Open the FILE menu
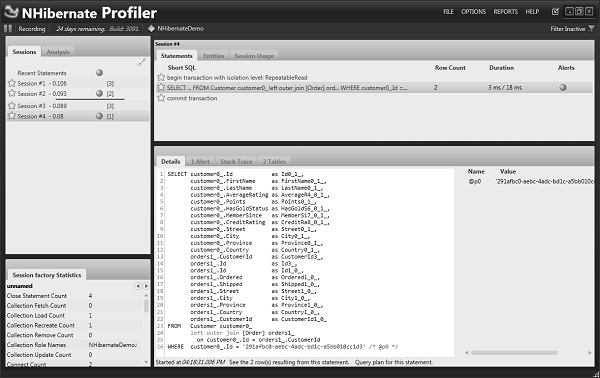The height and width of the screenshot is (378, 600). coord(448,11)
